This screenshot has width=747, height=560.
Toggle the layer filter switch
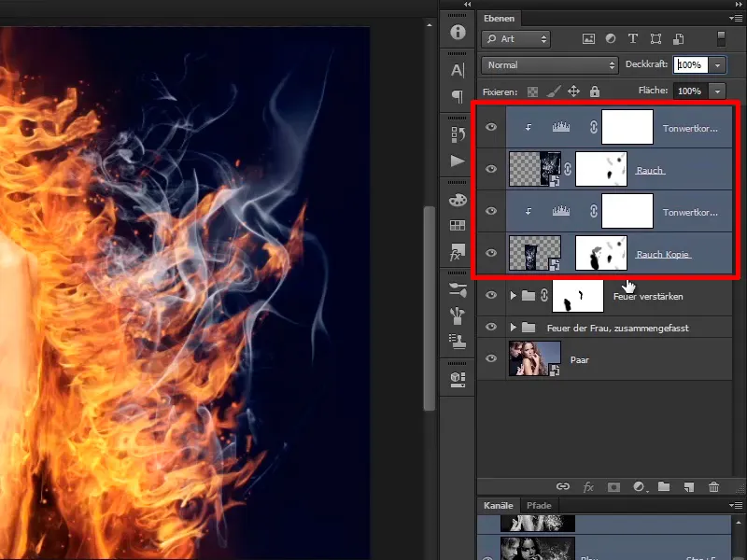pyautogui.click(x=721, y=39)
